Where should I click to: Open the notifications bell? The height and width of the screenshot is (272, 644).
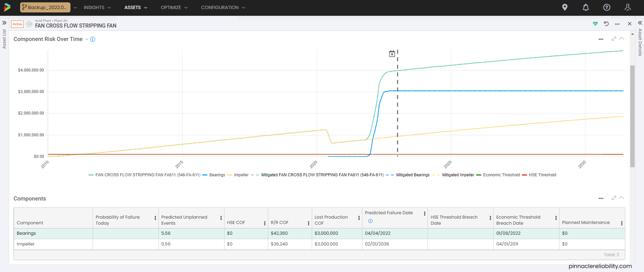click(x=586, y=7)
